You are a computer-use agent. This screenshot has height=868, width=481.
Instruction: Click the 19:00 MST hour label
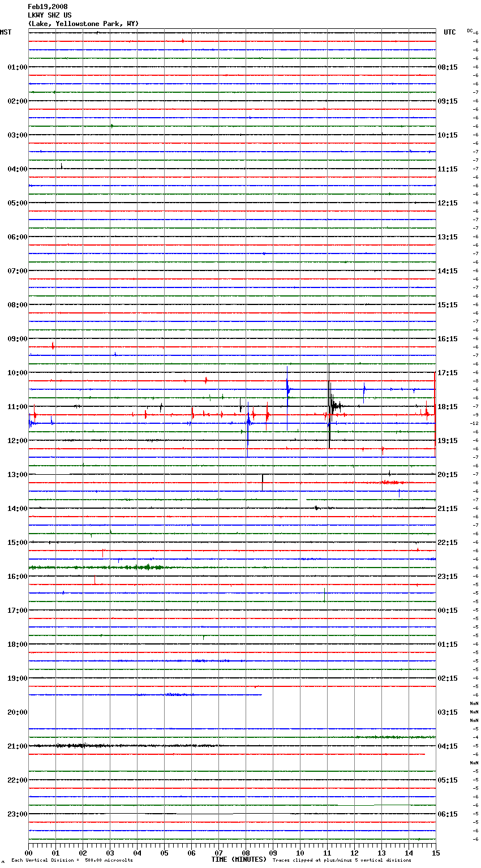18,678
